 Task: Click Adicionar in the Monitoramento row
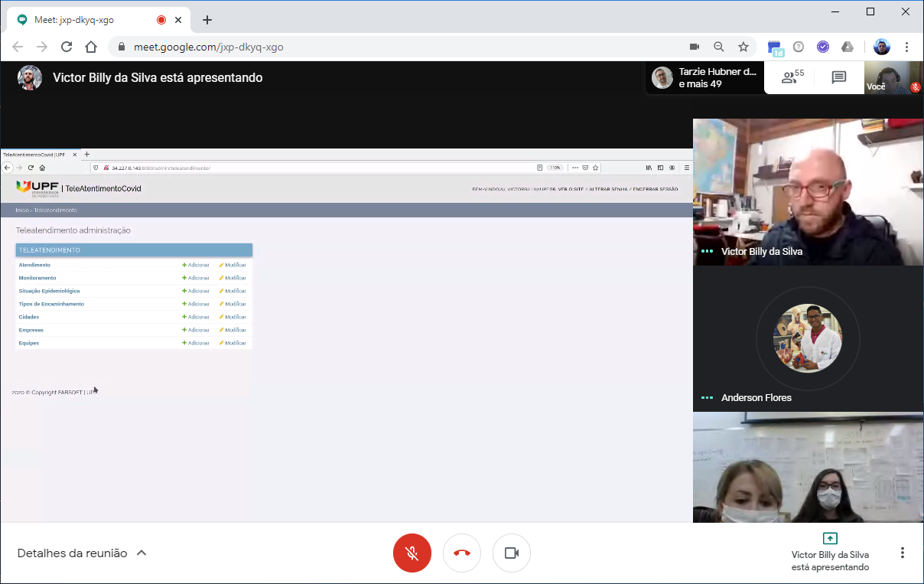pos(196,278)
